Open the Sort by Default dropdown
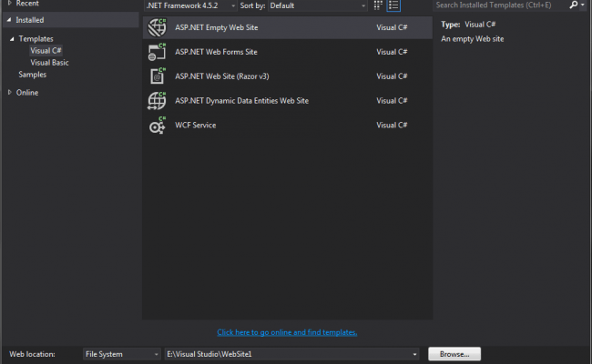The width and height of the screenshot is (592, 364). click(x=318, y=5)
